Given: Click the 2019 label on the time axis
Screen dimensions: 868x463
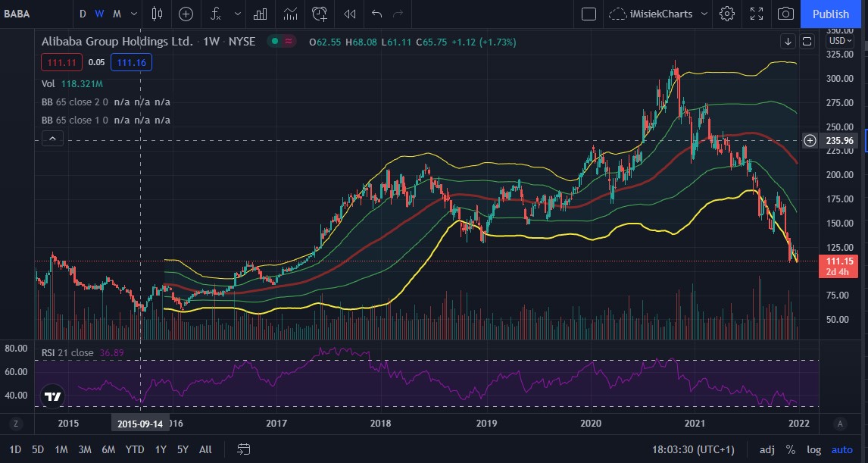Looking at the screenshot, I should coord(486,424).
